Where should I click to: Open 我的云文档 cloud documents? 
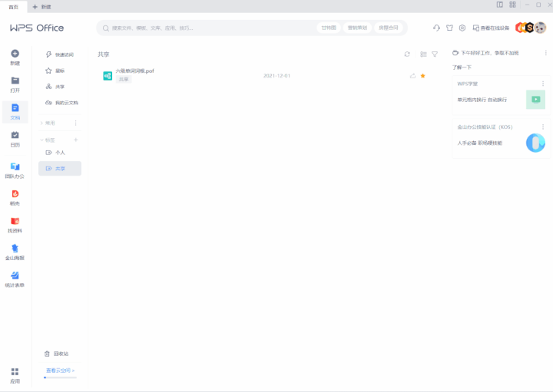(60, 103)
